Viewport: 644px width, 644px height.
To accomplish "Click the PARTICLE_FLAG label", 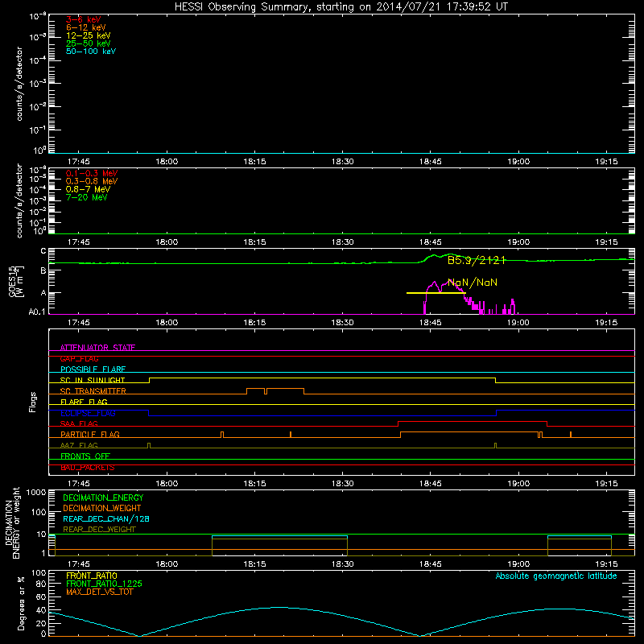I will (x=90, y=434).
